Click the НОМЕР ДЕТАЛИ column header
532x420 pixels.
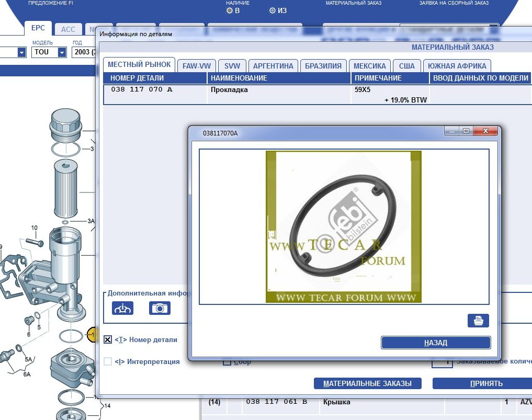(155, 78)
